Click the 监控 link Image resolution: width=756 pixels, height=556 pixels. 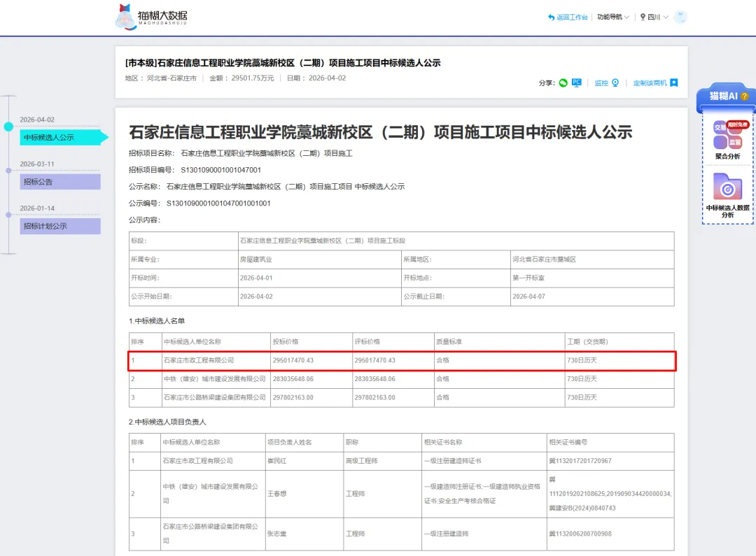coord(601,83)
